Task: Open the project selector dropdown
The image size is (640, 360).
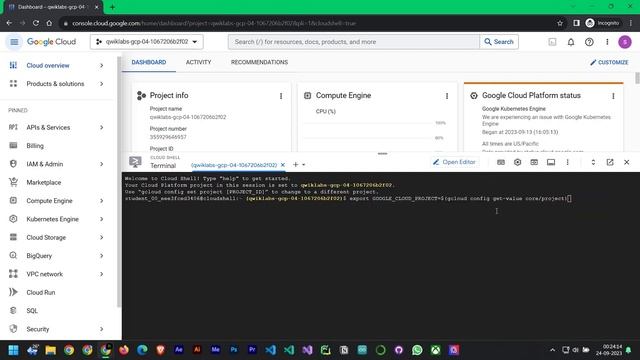Action: click(x=147, y=42)
